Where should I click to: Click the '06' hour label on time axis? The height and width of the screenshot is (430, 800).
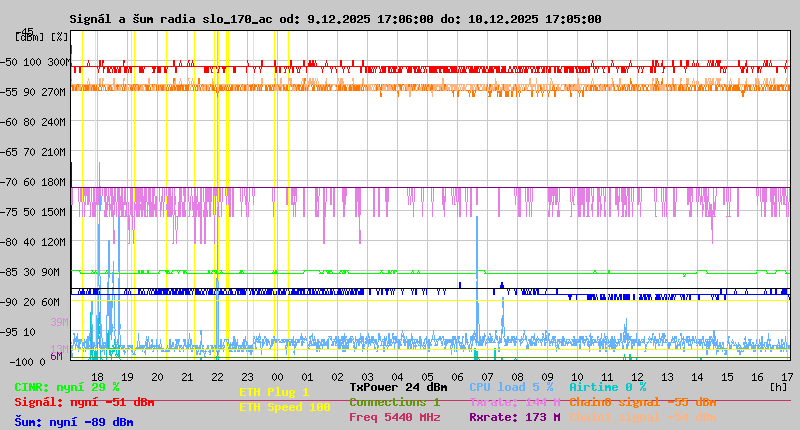click(457, 377)
